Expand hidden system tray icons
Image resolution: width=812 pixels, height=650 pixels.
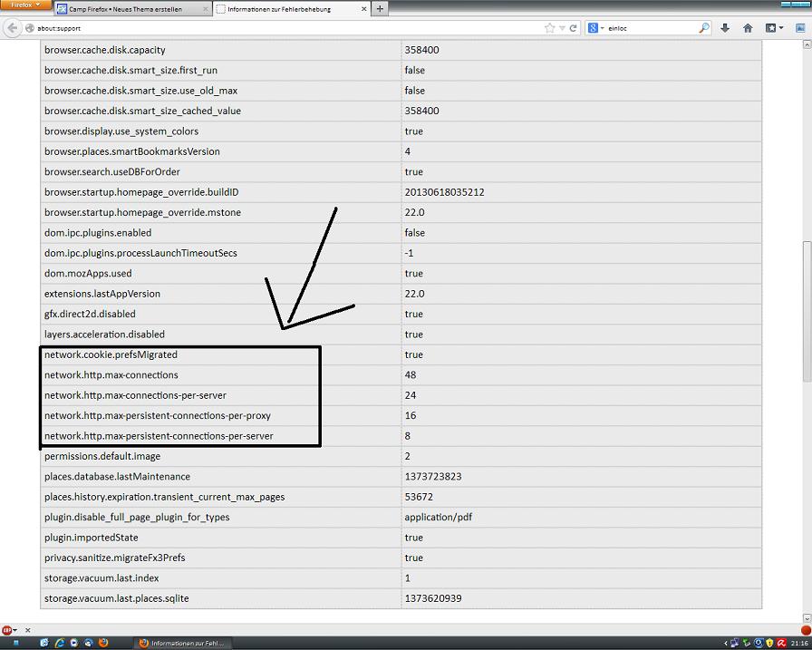point(725,644)
